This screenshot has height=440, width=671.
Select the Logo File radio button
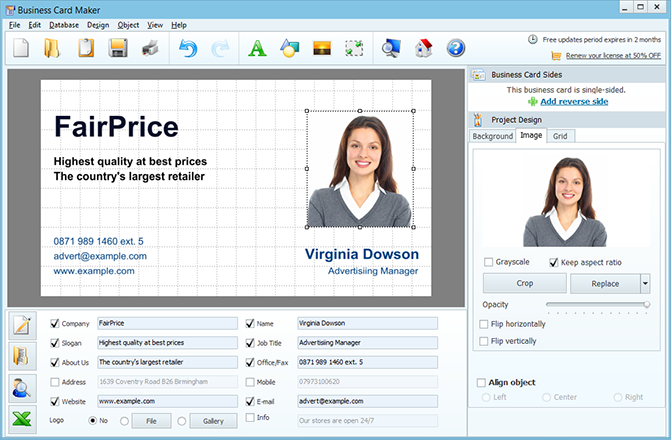click(x=124, y=421)
